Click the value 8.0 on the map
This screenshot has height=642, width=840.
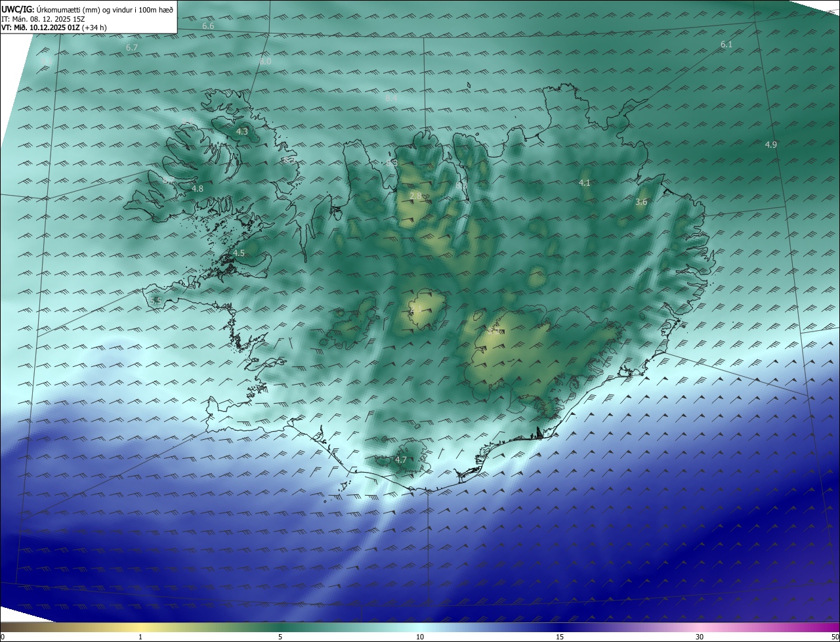(265, 61)
